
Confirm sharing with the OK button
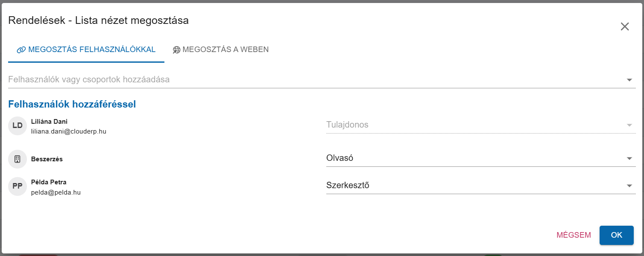pos(617,235)
